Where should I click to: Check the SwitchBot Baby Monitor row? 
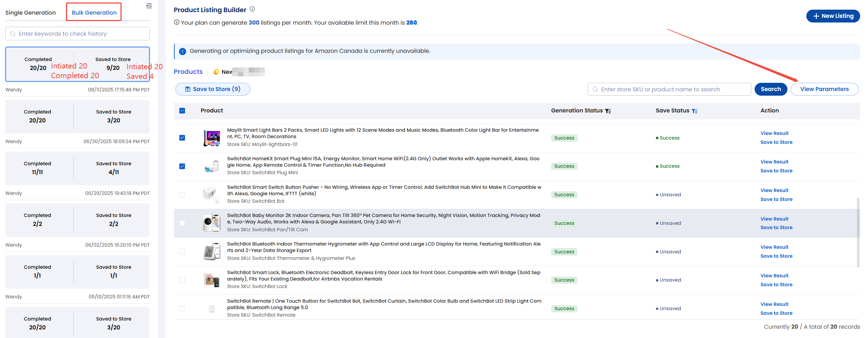pyautogui.click(x=182, y=223)
